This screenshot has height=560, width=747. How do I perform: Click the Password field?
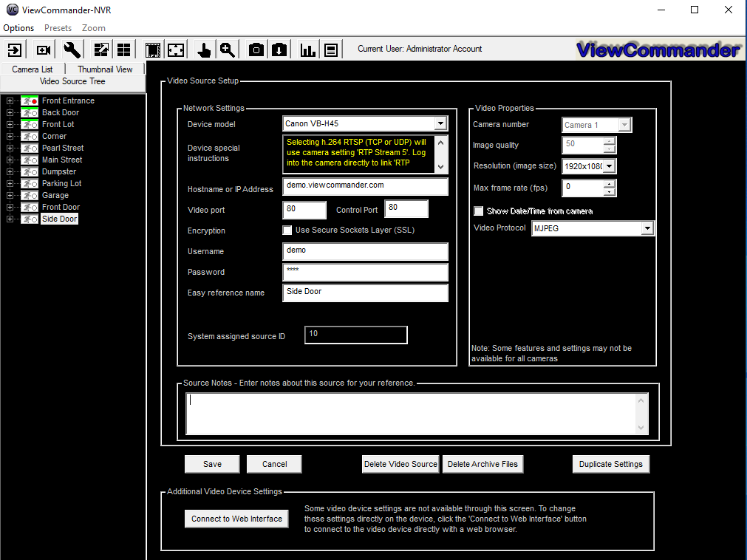click(366, 273)
